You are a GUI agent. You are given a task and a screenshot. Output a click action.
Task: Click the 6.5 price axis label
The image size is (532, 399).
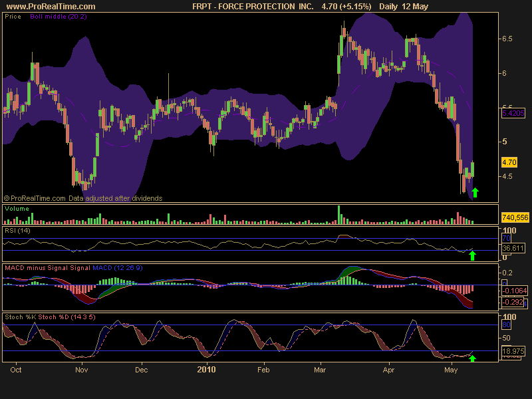[x=507, y=39]
